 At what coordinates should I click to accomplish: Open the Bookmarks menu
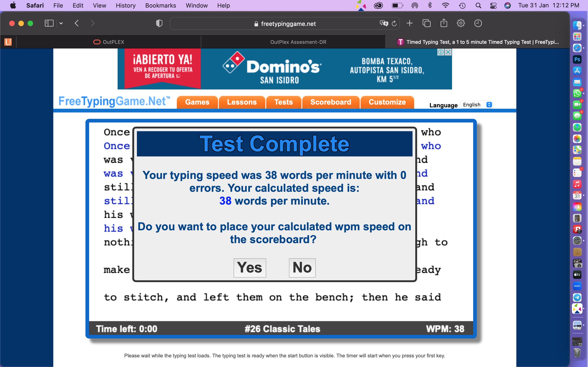[x=160, y=5]
